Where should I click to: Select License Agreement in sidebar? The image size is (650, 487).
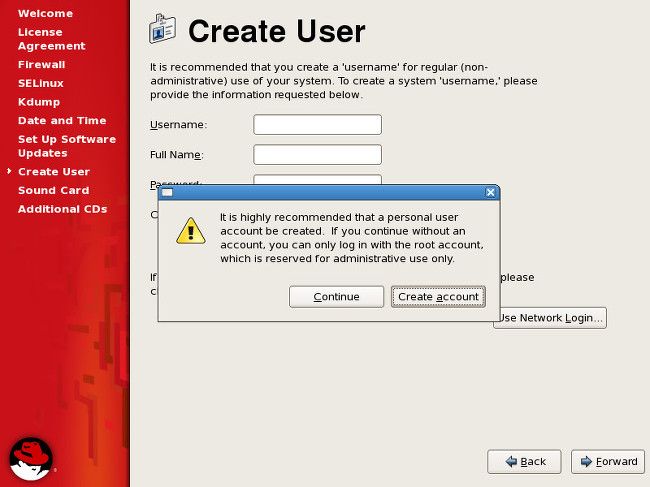pos(52,39)
